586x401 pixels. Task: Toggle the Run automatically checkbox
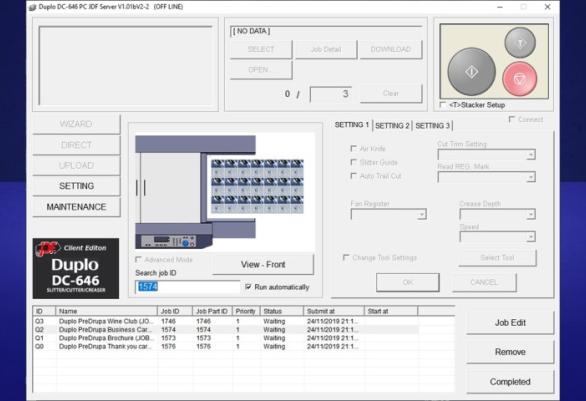pyautogui.click(x=248, y=287)
